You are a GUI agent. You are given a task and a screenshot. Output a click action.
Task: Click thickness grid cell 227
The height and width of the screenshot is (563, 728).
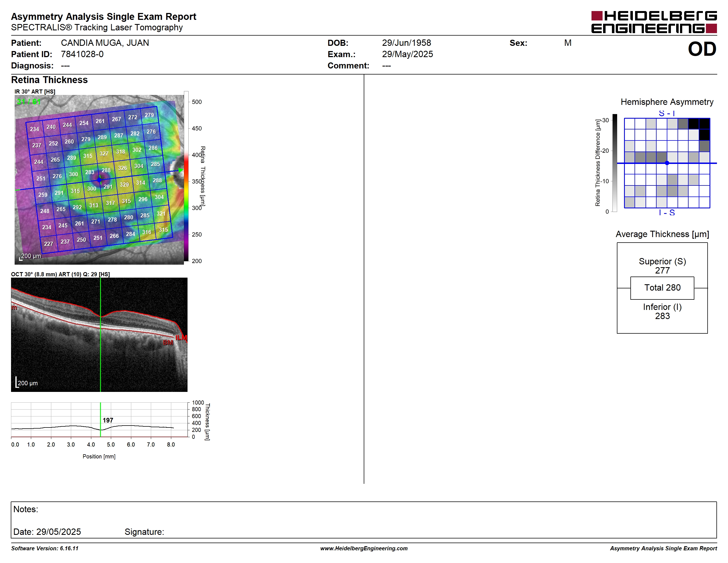coord(49,244)
